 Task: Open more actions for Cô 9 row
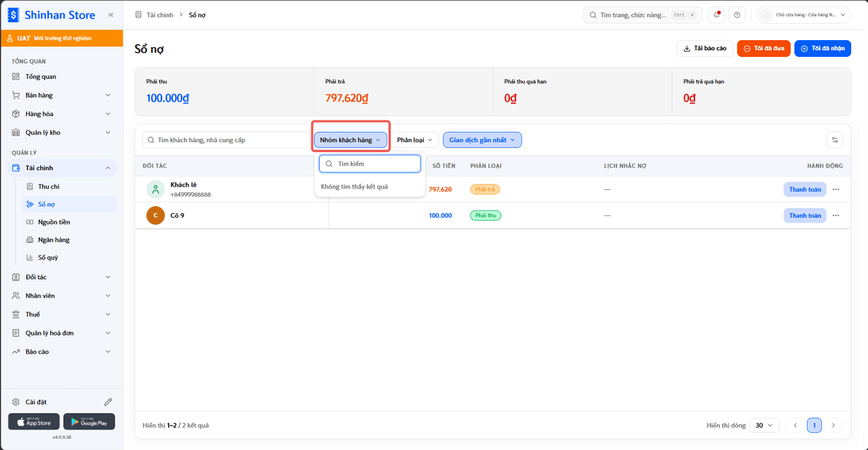pyautogui.click(x=835, y=215)
